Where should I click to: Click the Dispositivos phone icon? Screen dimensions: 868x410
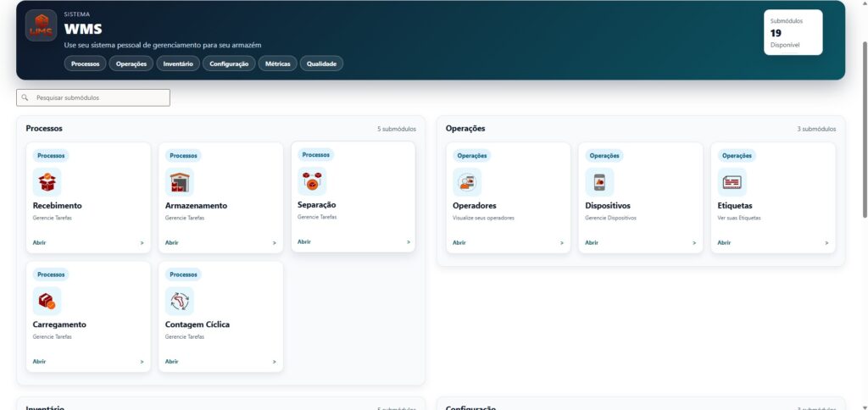tap(599, 182)
